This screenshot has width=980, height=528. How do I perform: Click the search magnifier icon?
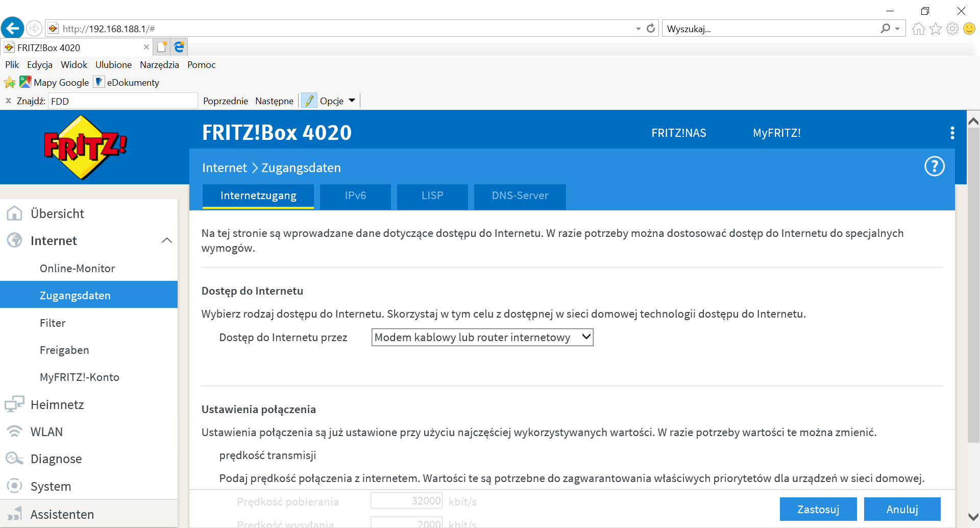click(x=885, y=29)
